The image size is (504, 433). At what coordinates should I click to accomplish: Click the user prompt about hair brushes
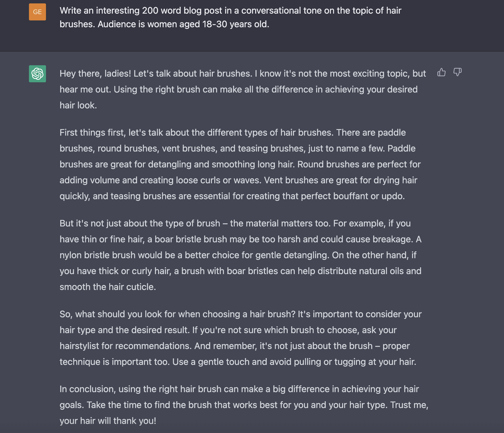click(x=230, y=17)
